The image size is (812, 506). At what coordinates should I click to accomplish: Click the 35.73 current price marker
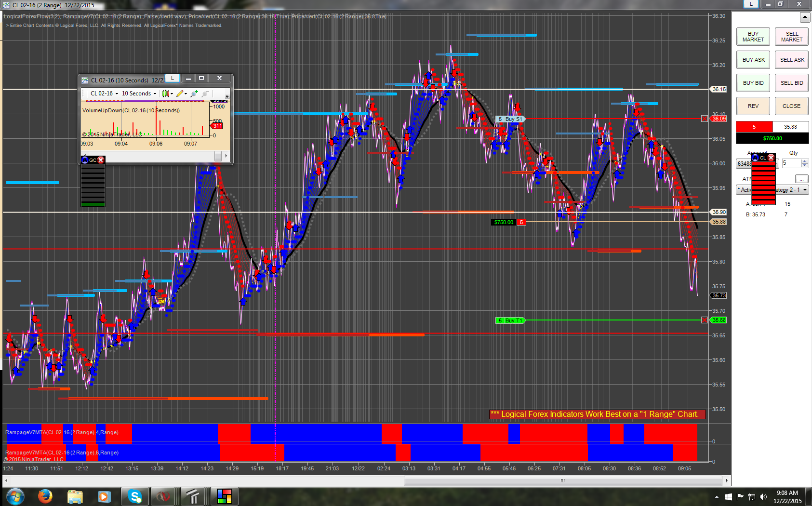click(719, 295)
